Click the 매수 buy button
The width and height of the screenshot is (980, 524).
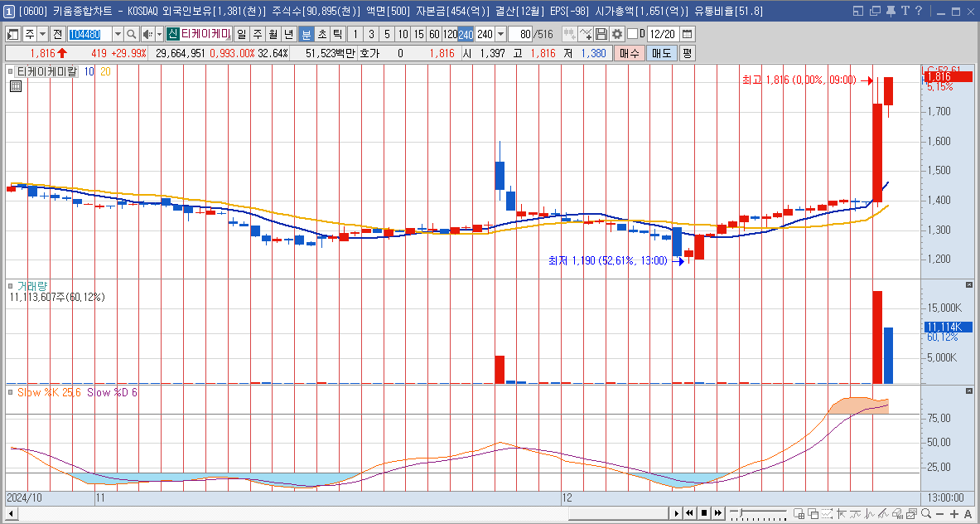(630, 54)
